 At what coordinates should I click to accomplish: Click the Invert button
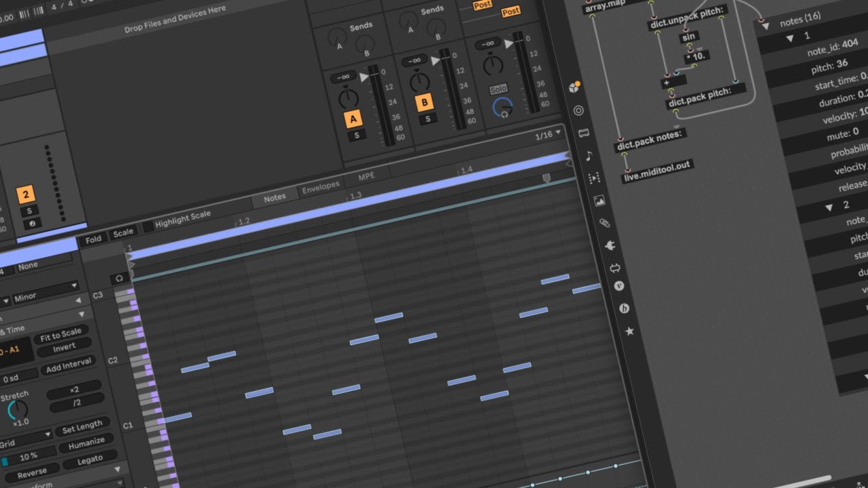(x=65, y=346)
